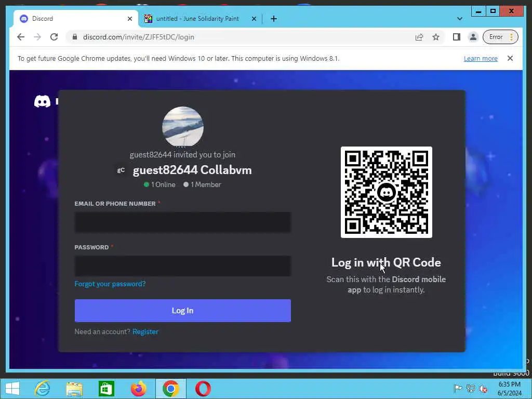Click the Discord logo on page
532x399 pixels.
[42, 101]
